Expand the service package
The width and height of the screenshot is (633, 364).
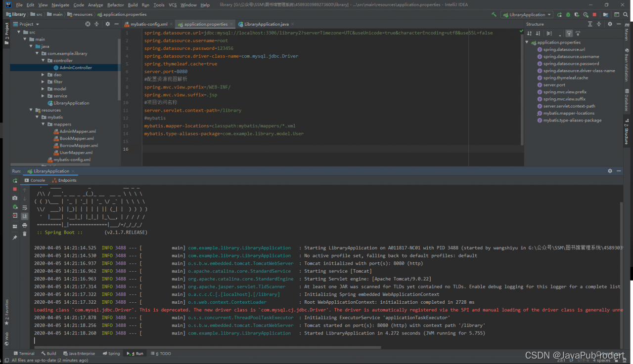[44, 96]
